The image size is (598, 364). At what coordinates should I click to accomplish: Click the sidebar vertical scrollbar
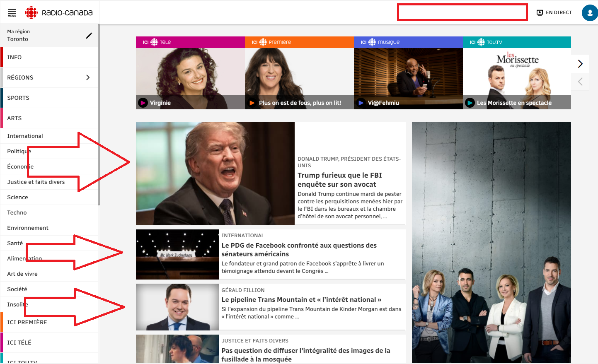[x=99, y=114]
